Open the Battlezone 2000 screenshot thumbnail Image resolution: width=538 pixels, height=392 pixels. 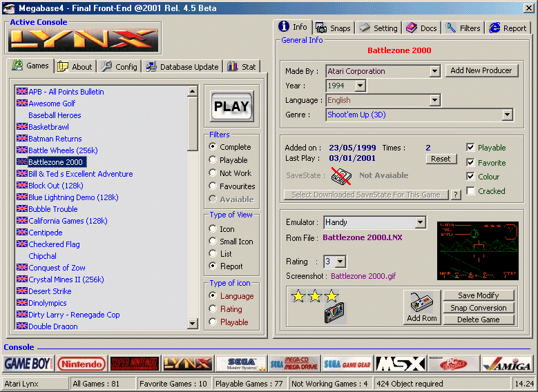[478, 251]
